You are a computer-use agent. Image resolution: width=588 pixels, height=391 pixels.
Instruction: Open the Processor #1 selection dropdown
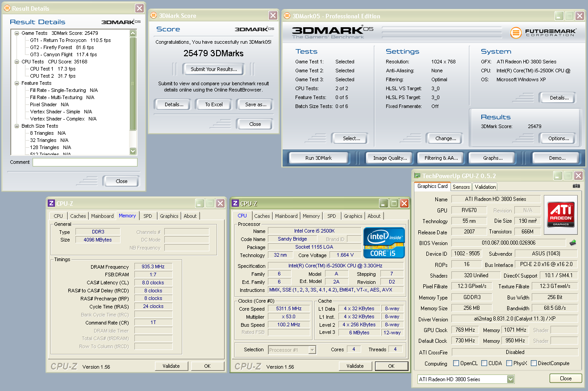tap(312, 350)
